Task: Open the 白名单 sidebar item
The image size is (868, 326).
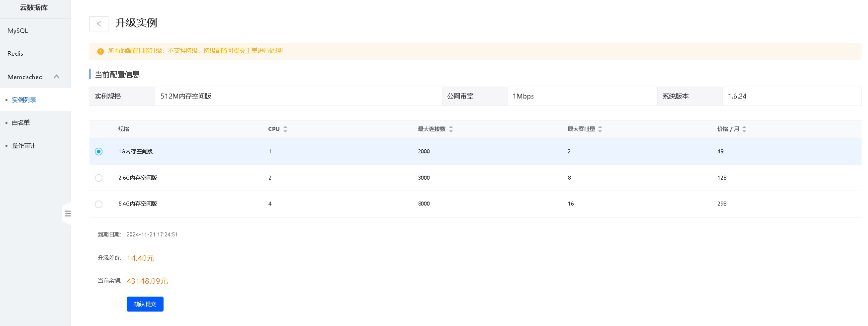Action: tap(21, 123)
